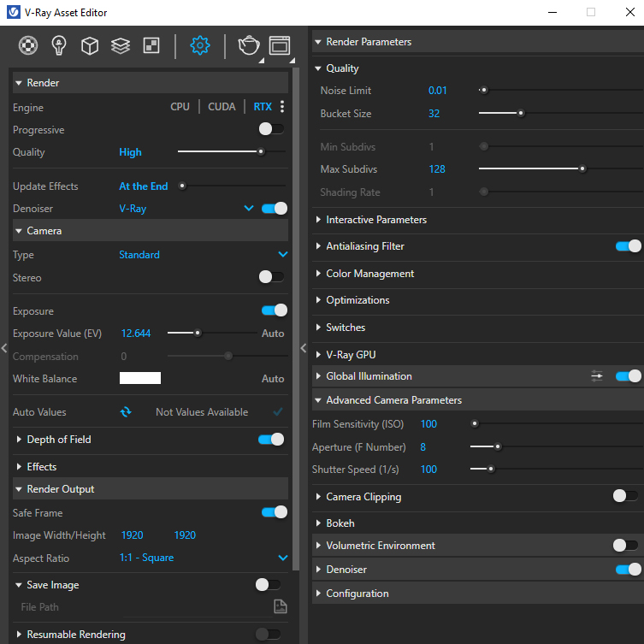Image resolution: width=644 pixels, height=644 pixels.
Task: Enable the Progressive rendering toggle
Action: (x=271, y=130)
